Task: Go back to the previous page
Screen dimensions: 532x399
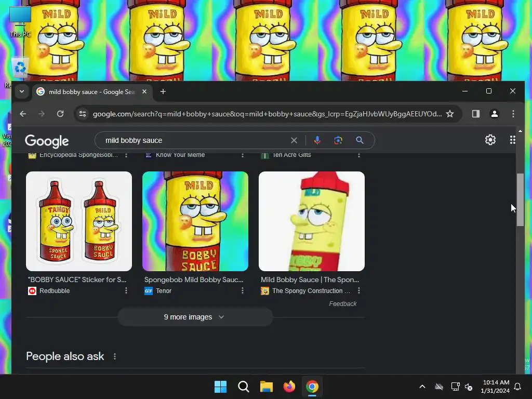Action: [x=23, y=114]
